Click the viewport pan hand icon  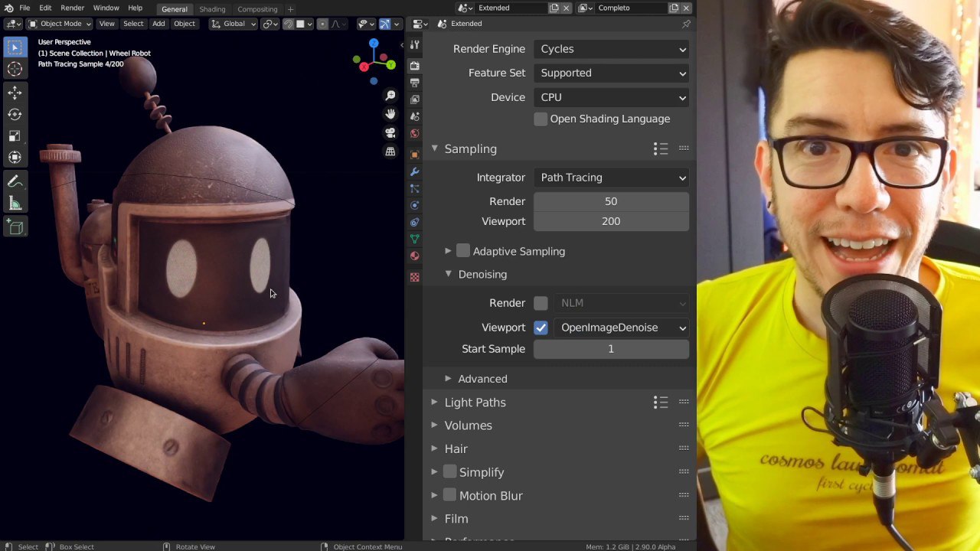click(x=390, y=114)
